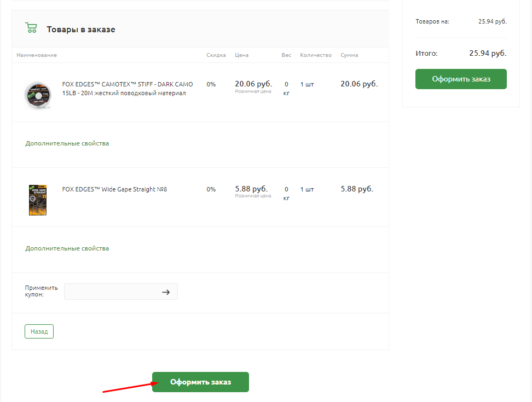Viewport: 532px width, 402px height.
Task: Click the Итого total 25.94 руб.
Action: point(488,53)
